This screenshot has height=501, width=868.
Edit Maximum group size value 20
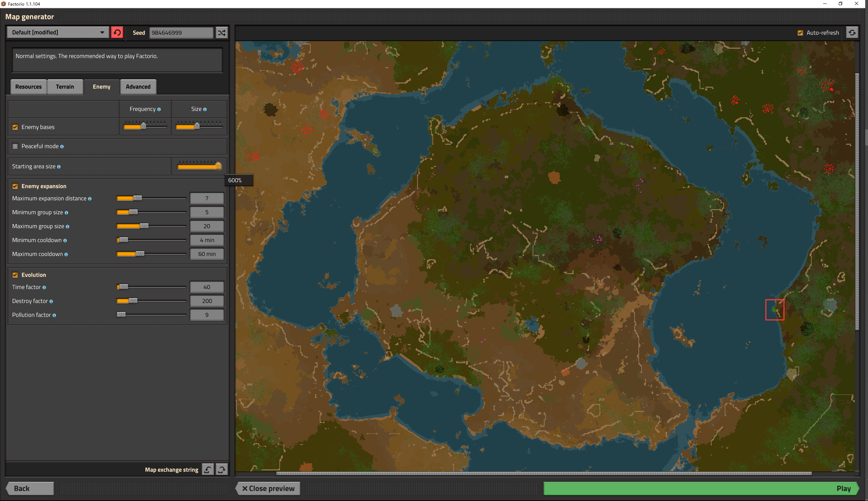click(207, 226)
